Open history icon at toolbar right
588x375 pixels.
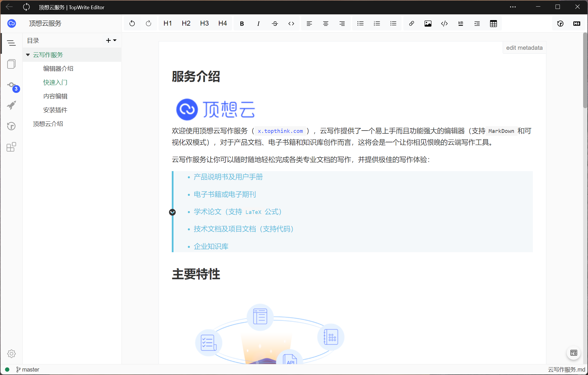[560, 24]
